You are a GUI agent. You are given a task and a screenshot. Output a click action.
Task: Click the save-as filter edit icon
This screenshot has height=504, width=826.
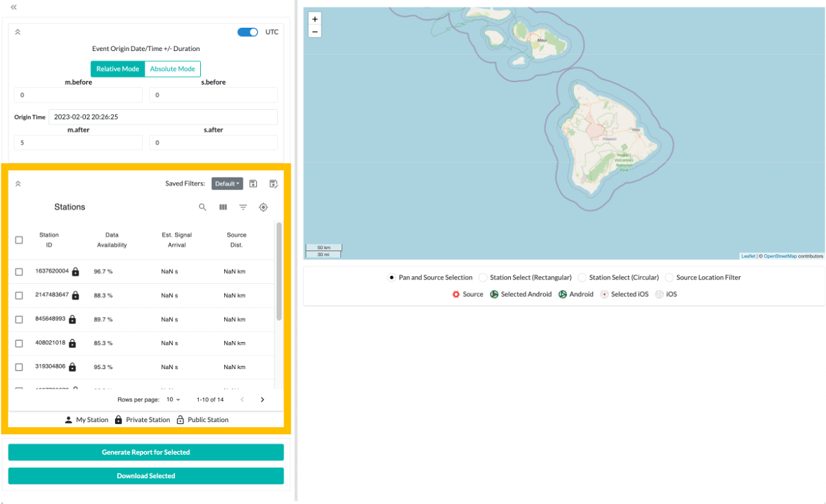[x=273, y=184]
